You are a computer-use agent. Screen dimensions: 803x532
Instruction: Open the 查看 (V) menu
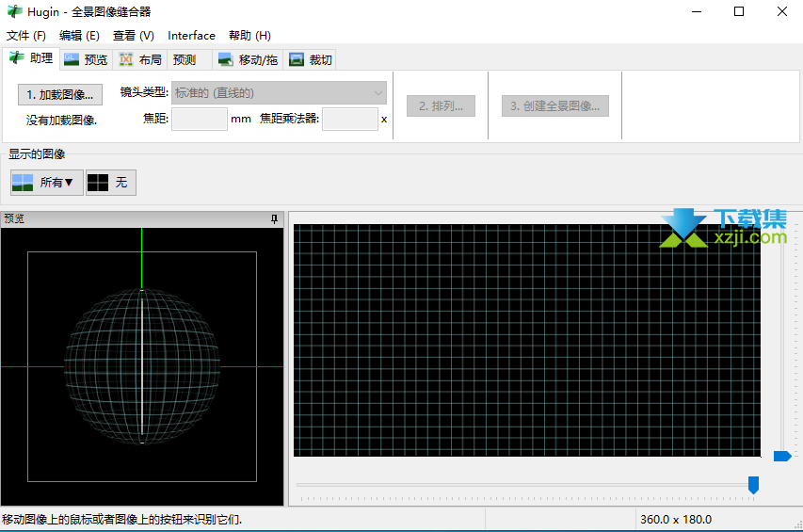click(x=133, y=36)
